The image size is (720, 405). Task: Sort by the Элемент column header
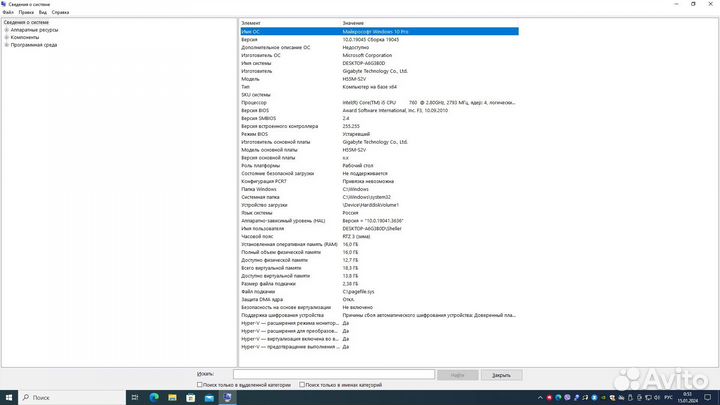[x=290, y=23]
